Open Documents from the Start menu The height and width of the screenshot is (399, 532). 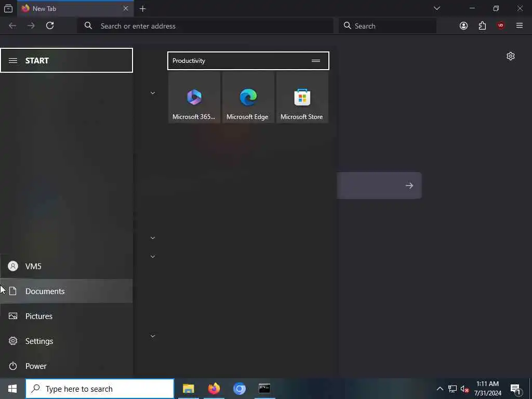coord(66,291)
